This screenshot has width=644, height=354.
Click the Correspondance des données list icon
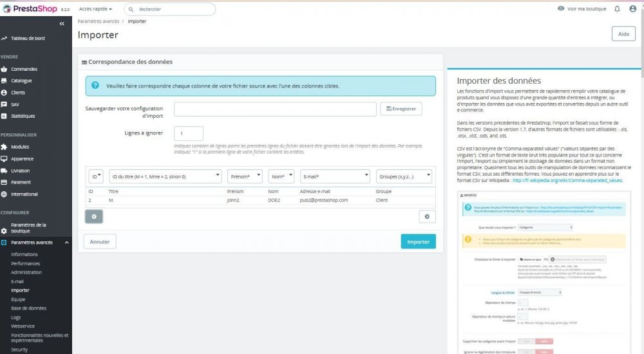[84, 62]
